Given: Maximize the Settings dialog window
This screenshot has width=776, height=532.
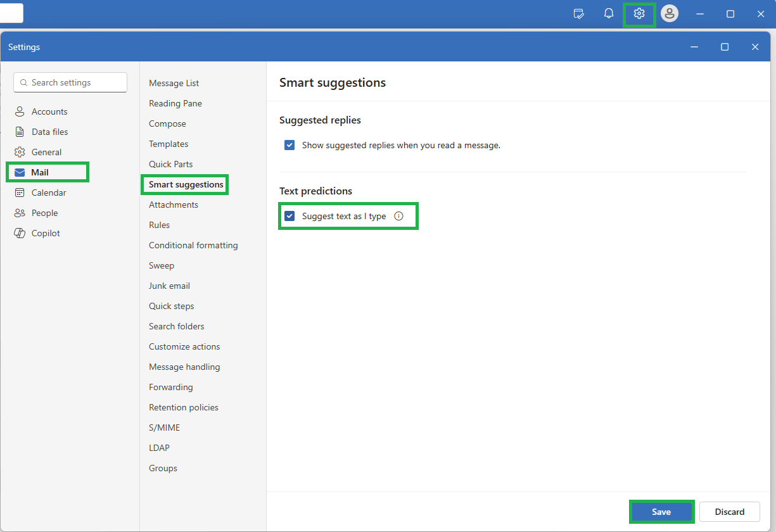Looking at the screenshot, I should pos(725,47).
